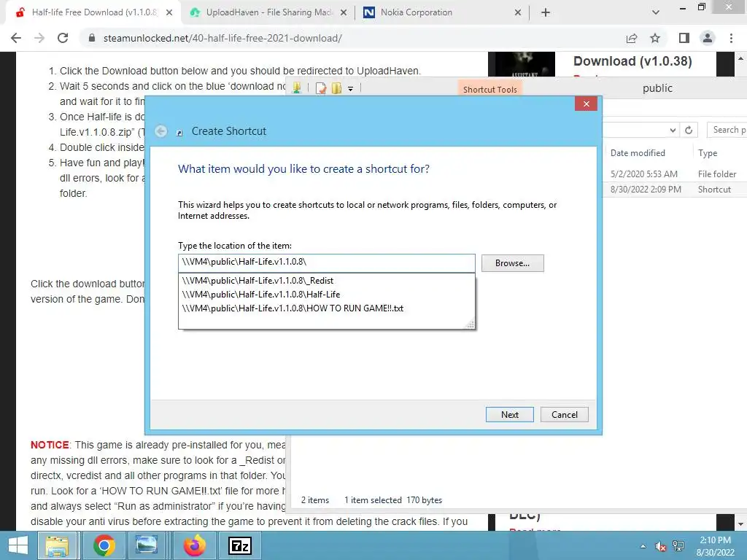Close the Nokia Corporation tab
The width and height of the screenshot is (747, 560).
[x=518, y=13]
